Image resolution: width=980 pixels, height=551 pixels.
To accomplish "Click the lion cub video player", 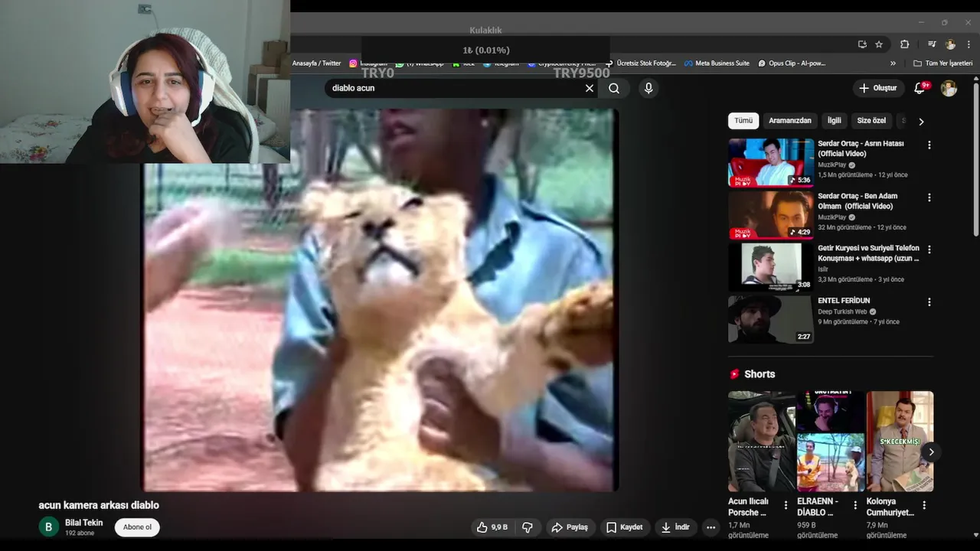I will coord(381,300).
